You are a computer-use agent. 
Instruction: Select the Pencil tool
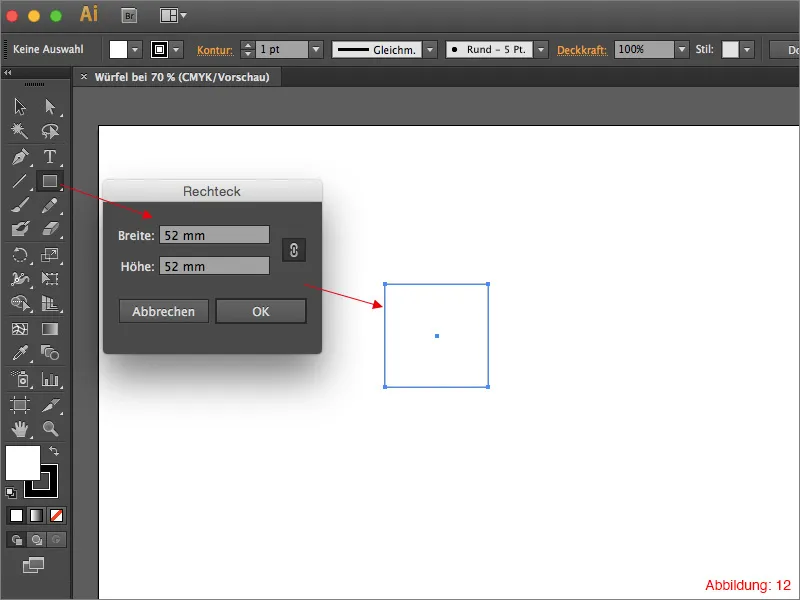(49, 206)
